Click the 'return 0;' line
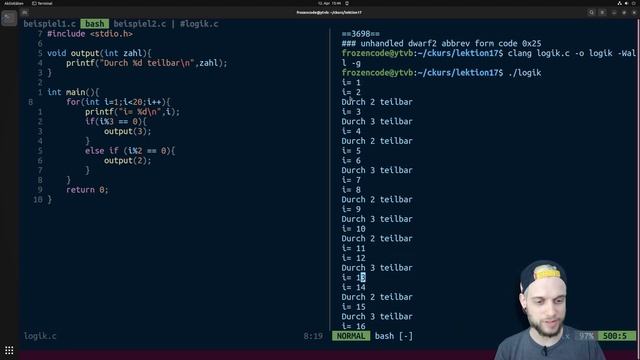The image size is (640, 360). [87, 190]
